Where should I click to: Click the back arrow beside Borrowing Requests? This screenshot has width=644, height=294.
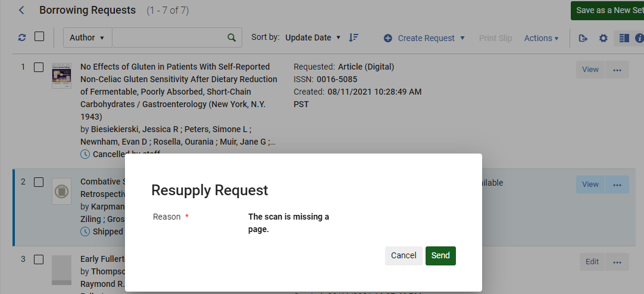[22, 10]
